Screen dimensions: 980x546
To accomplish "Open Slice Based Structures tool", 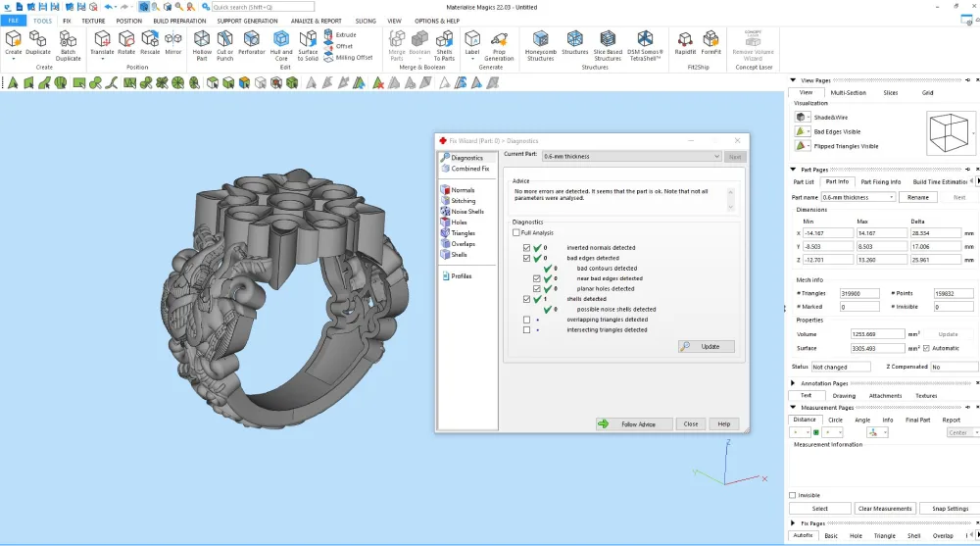I will pos(608,46).
